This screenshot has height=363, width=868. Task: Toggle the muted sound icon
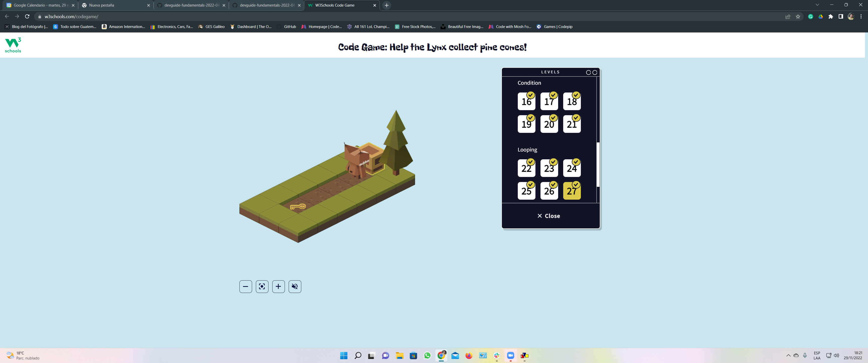tap(294, 287)
